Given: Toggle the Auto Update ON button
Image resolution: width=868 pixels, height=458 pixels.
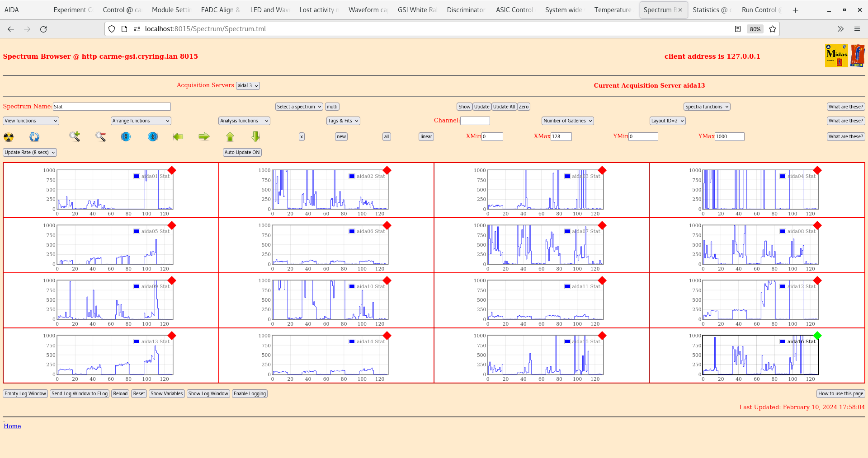Looking at the screenshot, I should (242, 152).
